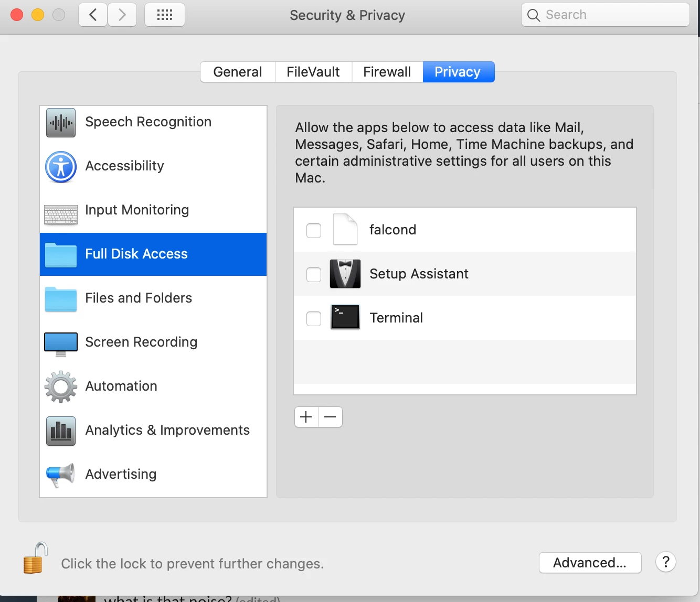Choose the Input Monitoring keyboard icon
The height and width of the screenshot is (602, 700).
(61, 214)
